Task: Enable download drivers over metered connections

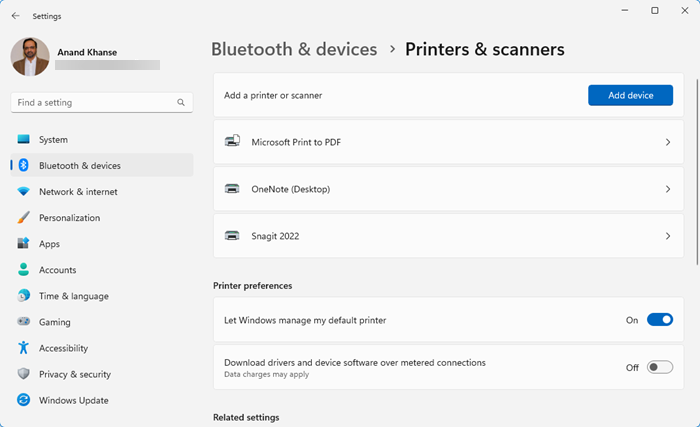Action: pos(660,367)
